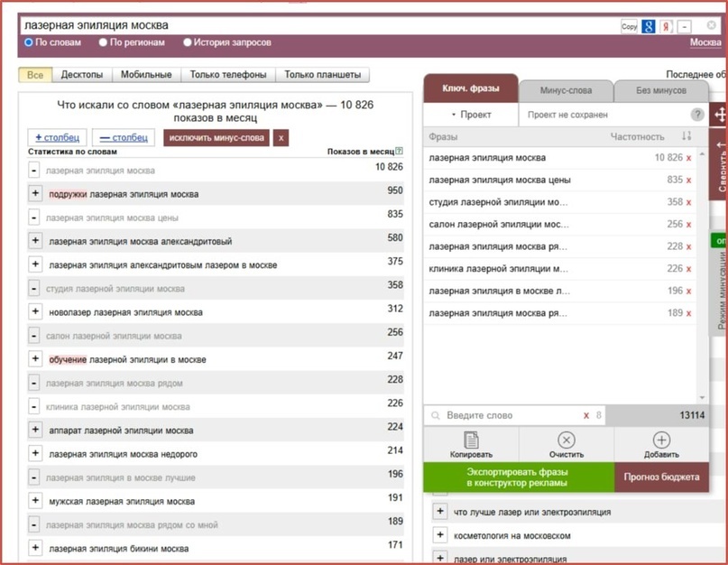Switch to the Только планшеты tab

(x=323, y=75)
